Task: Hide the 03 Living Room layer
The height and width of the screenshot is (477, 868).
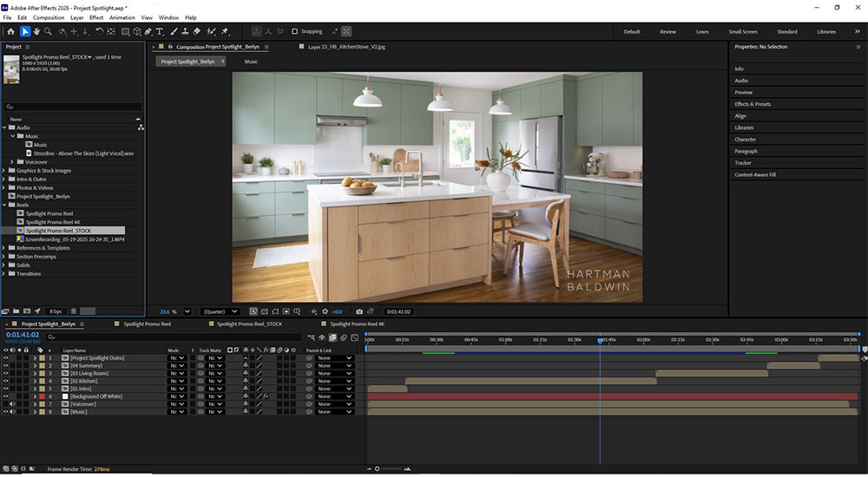Action: pos(6,374)
